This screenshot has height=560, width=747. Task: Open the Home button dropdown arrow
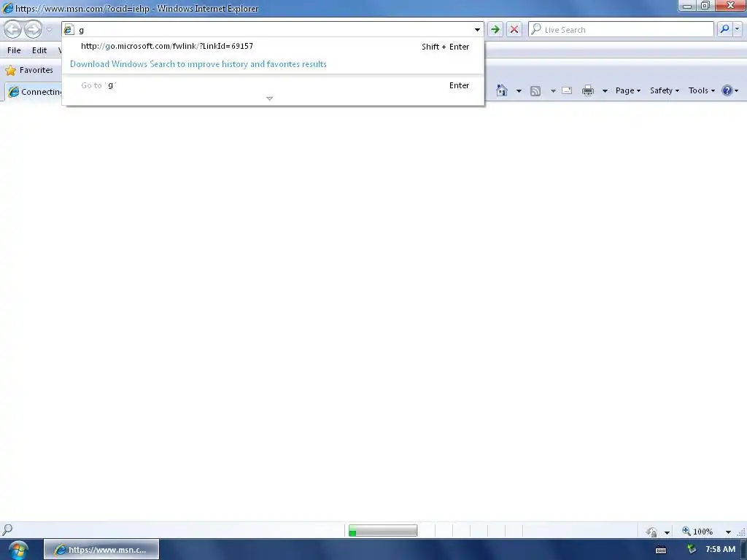[519, 90]
